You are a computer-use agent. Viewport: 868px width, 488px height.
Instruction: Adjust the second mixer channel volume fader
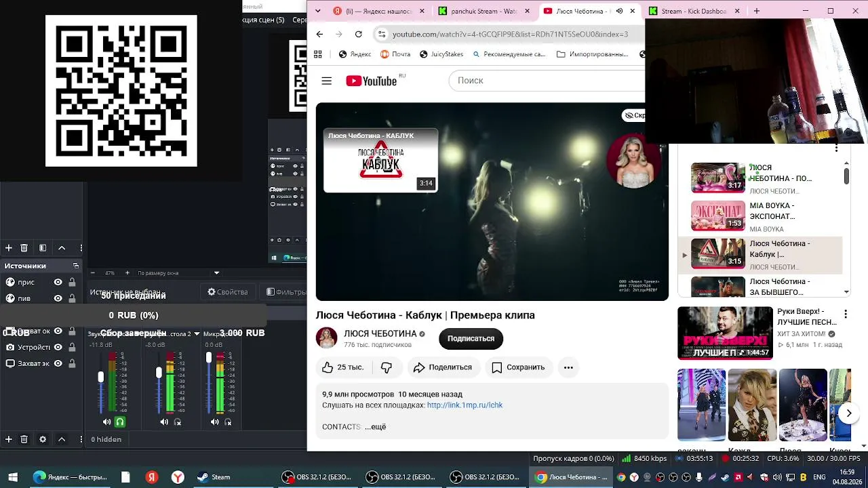click(159, 373)
